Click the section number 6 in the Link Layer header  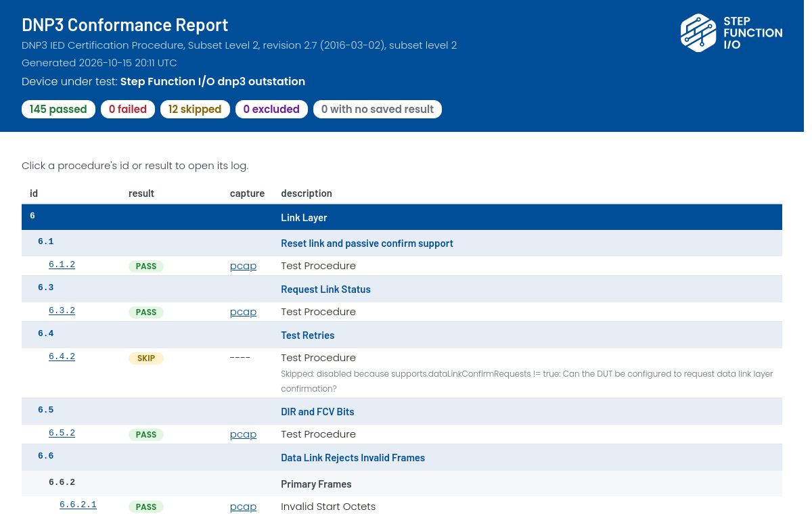click(32, 216)
